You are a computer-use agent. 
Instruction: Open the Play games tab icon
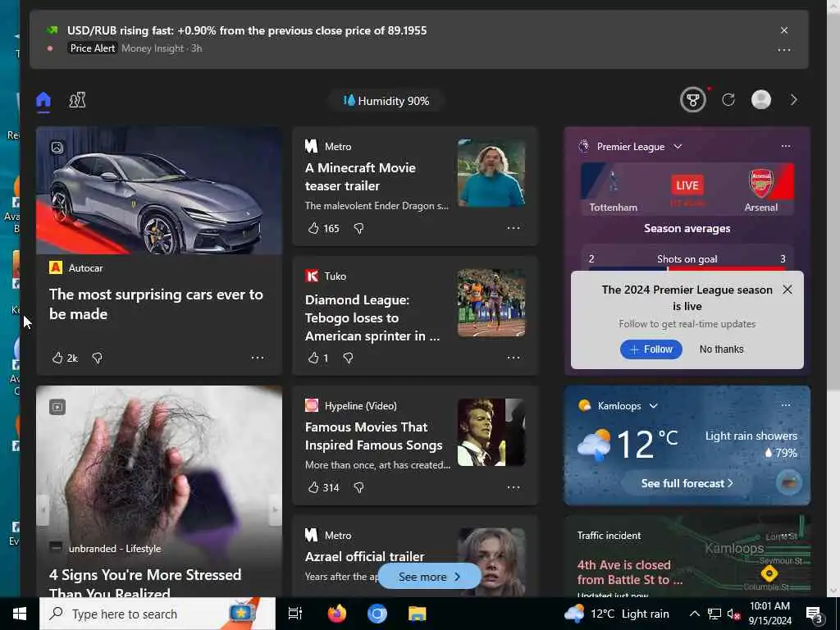tap(77, 100)
